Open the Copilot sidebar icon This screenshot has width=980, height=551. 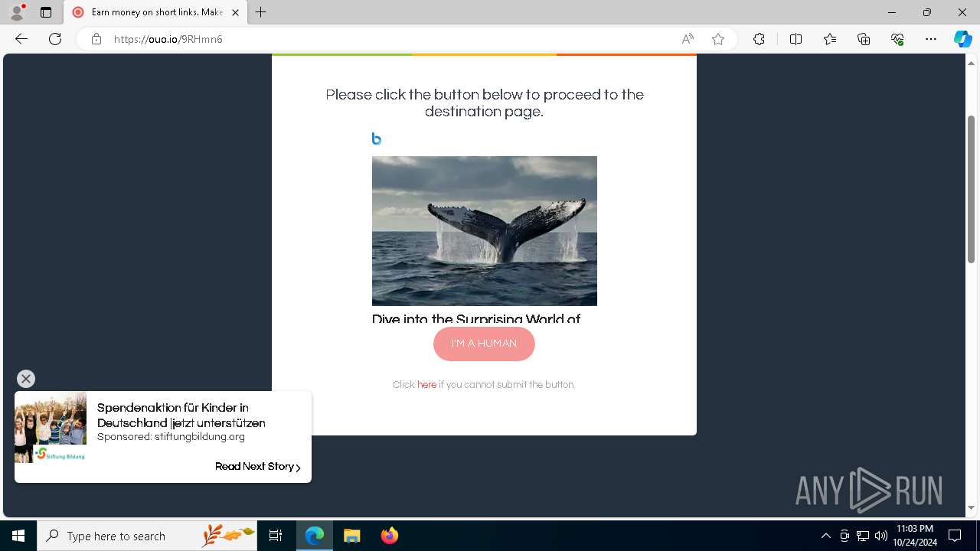[x=962, y=39]
